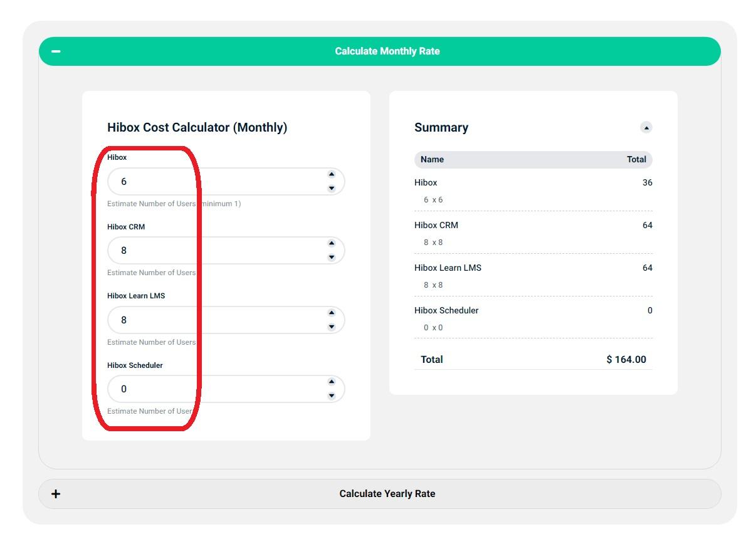Decrement Hibox CRM users by one
The height and width of the screenshot is (534, 756).
click(332, 257)
